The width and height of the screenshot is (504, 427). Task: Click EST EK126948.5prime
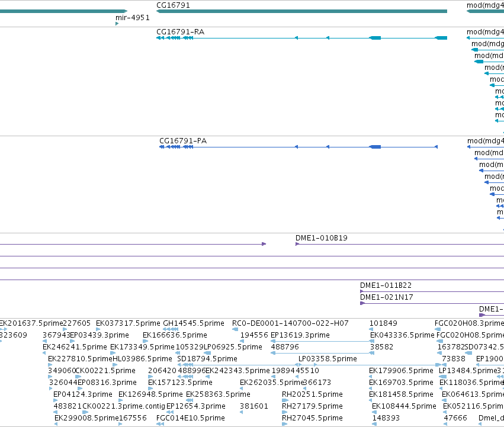150,394
